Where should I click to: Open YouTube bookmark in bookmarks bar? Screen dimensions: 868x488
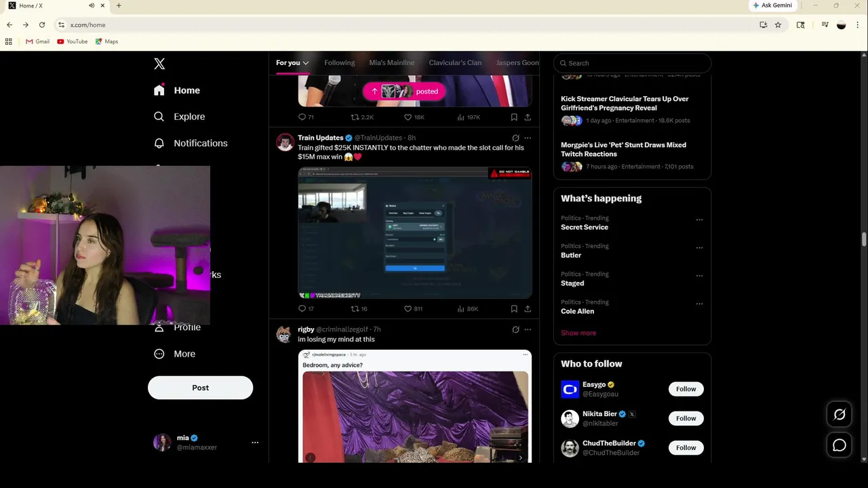tap(73, 41)
